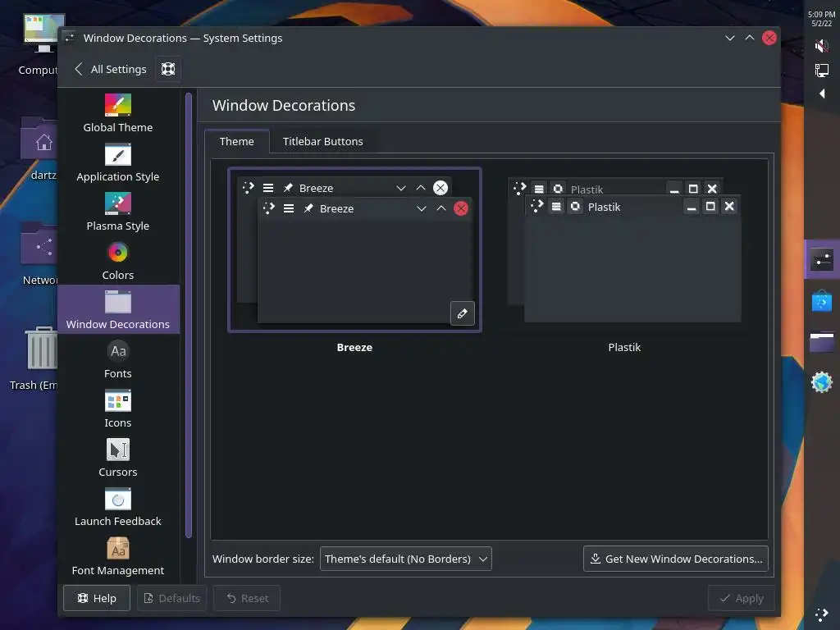Open the application launcher in panel
The height and width of the screenshot is (630, 840).
[822, 614]
